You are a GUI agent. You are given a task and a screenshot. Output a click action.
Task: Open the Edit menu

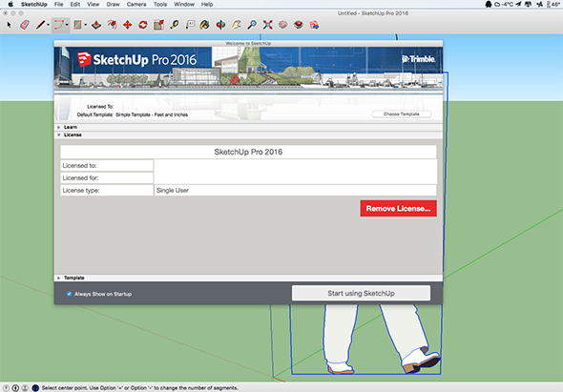(75, 5)
